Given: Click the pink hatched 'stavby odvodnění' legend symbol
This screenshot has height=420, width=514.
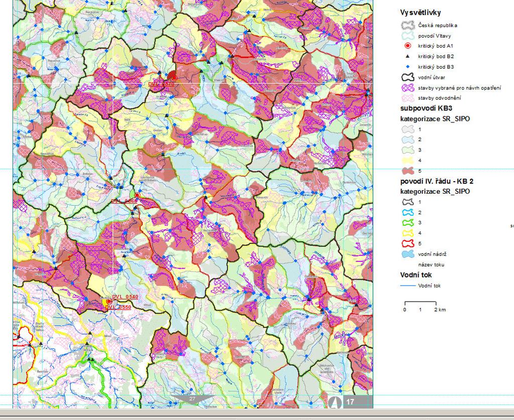Looking at the screenshot, I should pos(408,98).
